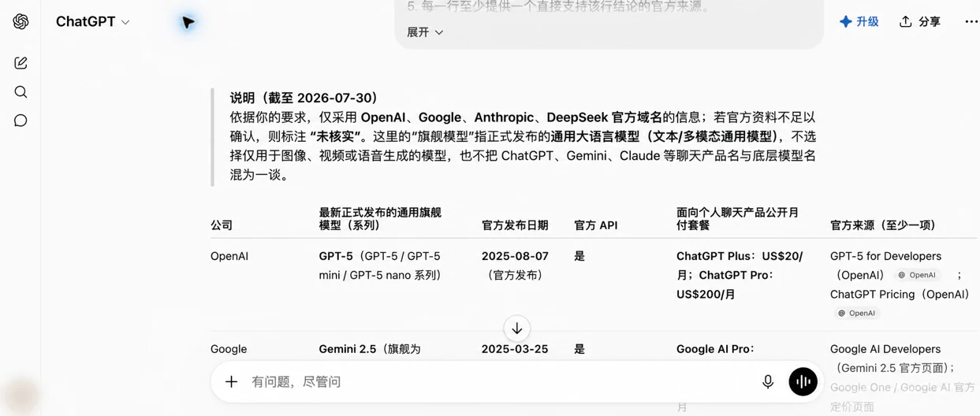Select the ChatGPT Plus: US$20/月 pricing text
Screen dimensions: 980x416
(740, 266)
